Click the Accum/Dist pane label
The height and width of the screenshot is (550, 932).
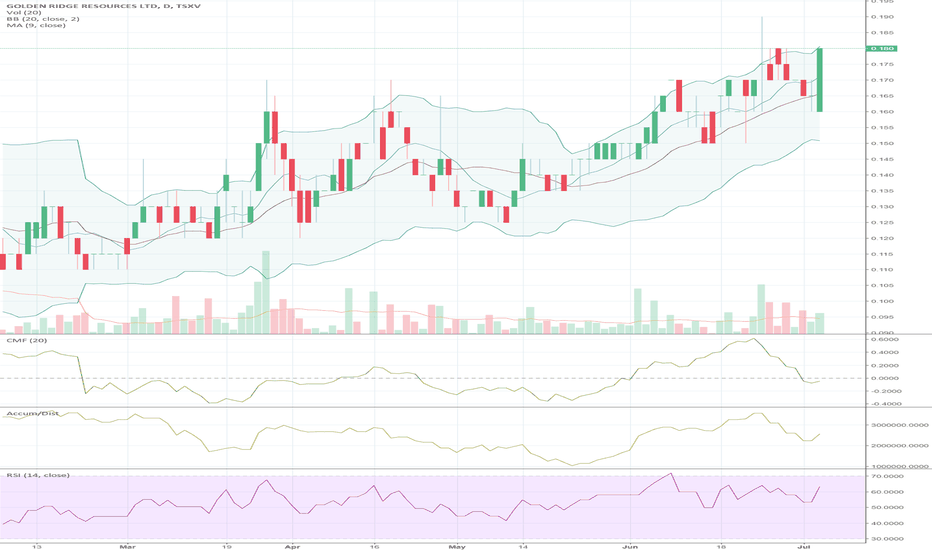(x=33, y=413)
